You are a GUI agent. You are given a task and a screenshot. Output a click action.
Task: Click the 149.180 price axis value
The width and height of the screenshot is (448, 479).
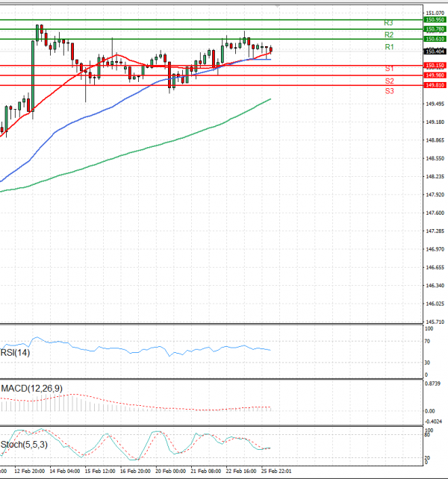[x=435, y=122]
